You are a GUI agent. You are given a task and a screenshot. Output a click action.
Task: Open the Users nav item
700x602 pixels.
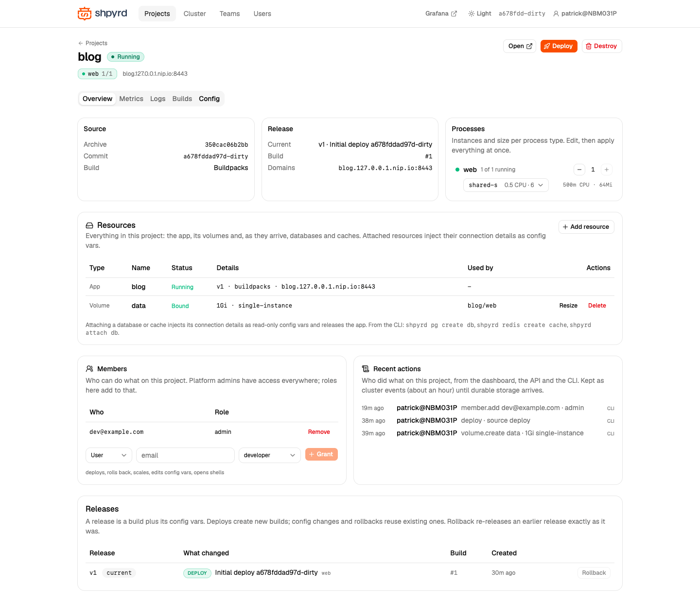[262, 14]
